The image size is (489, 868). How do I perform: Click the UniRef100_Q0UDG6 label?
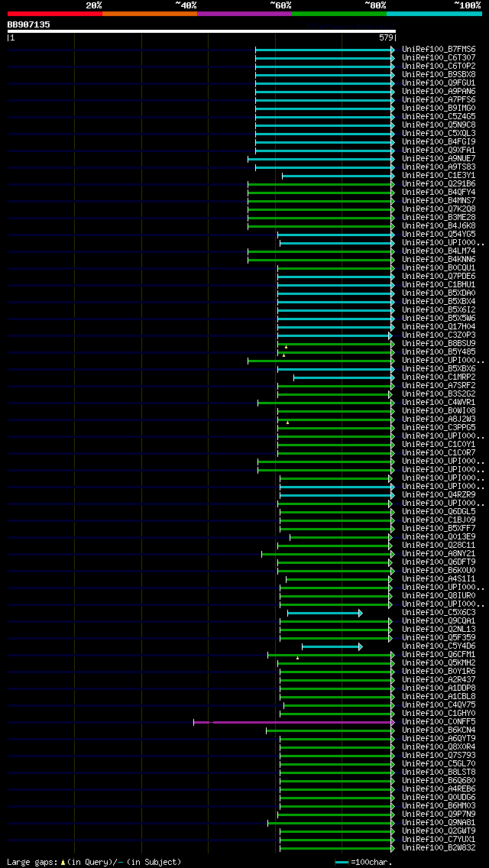click(439, 797)
